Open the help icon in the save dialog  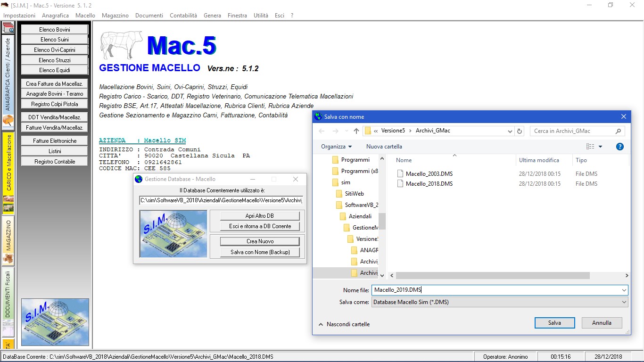pos(620,147)
